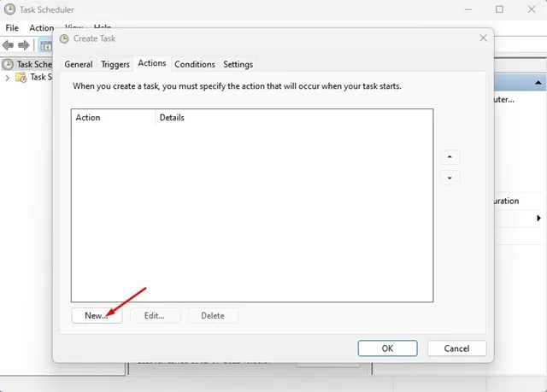547x392 pixels.
Task: Click the Forward arrow toolbar icon
Action: tap(24, 45)
